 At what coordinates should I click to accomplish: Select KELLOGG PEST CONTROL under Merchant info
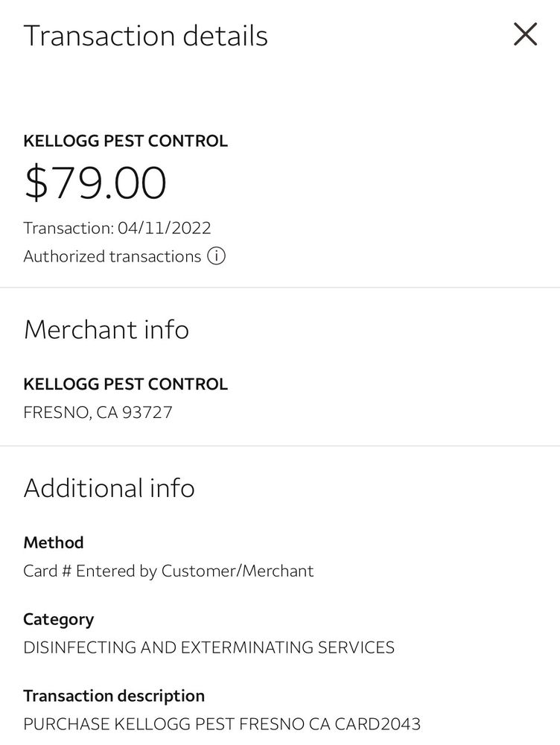tap(125, 384)
